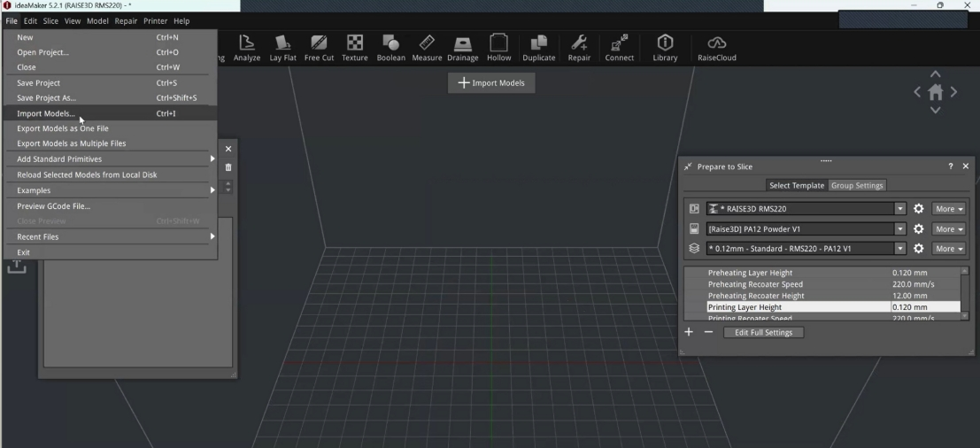
Task: Expand the RAISE3D RMS220 printer dropdown
Action: click(900, 209)
